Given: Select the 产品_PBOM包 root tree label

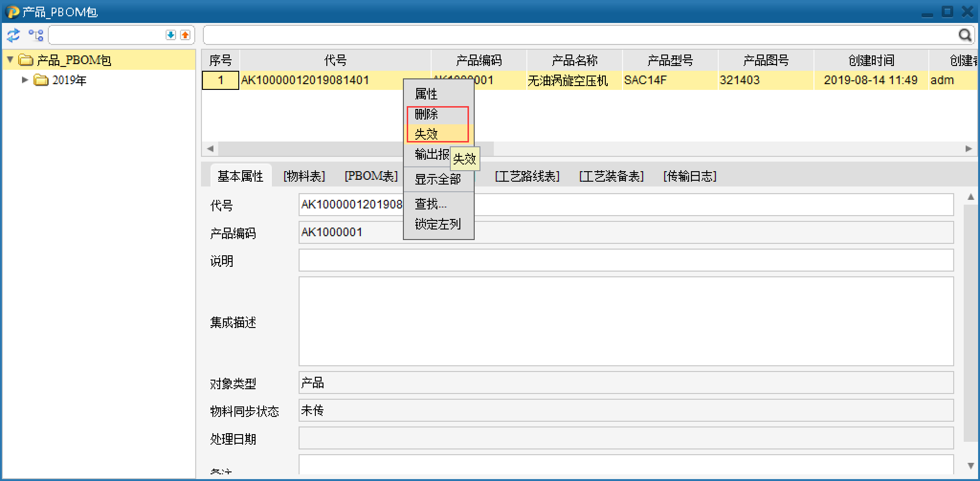Looking at the screenshot, I should (x=74, y=60).
